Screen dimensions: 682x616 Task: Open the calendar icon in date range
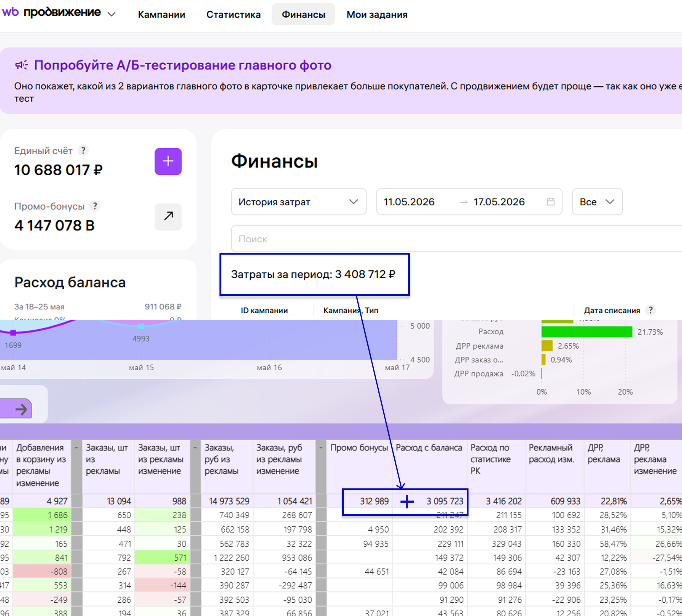pyautogui.click(x=550, y=202)
